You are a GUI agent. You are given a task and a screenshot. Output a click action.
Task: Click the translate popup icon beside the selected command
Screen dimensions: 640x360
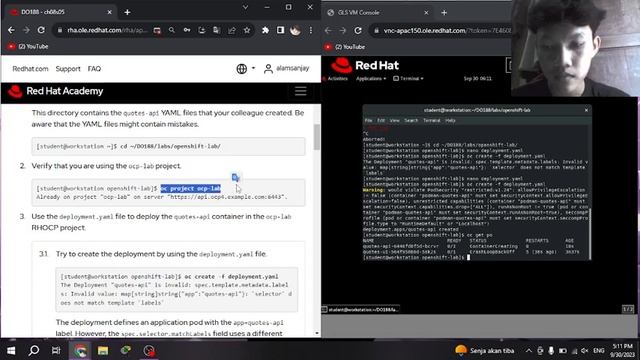point(236,177)
